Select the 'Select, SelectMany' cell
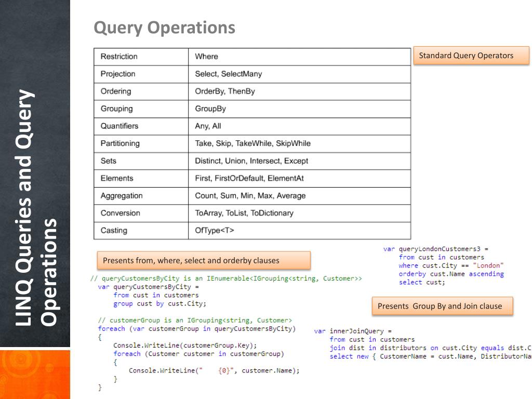Screen dimensions: 532x399 tap(300, 74)
